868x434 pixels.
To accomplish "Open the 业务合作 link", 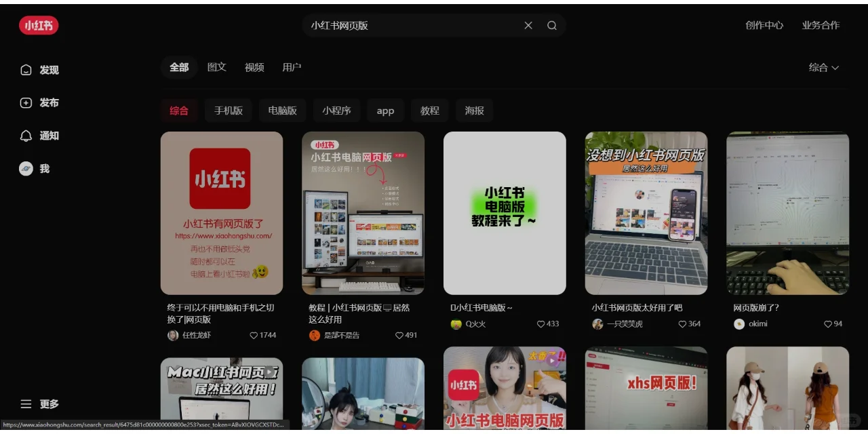I will click(x=821, y=25).
